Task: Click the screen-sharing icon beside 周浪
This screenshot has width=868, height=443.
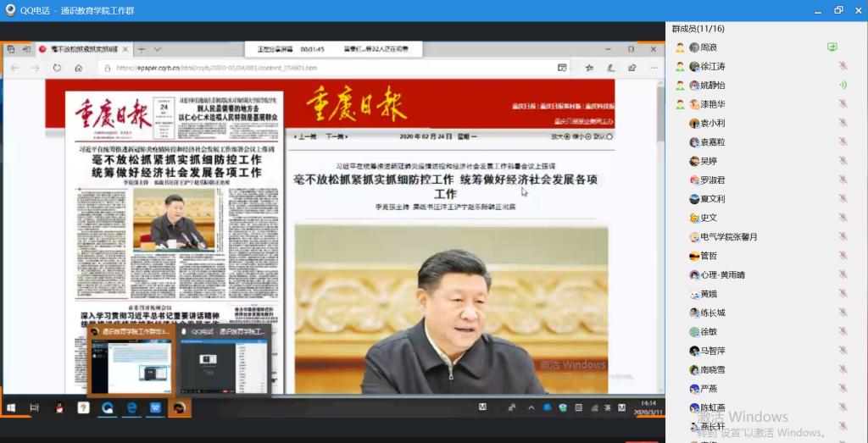Action: click(832, 47)
